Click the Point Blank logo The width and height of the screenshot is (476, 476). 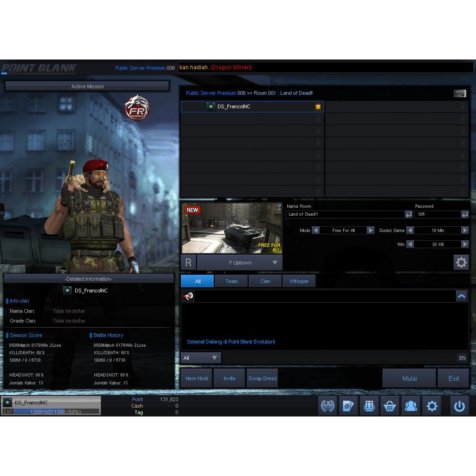tap(39, 68)
